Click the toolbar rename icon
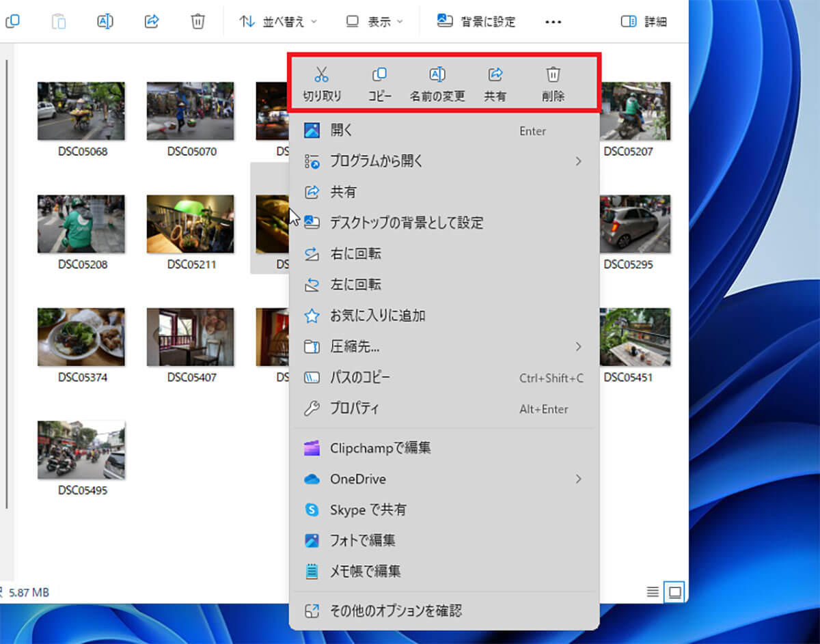Viewport: 820px width, 644px height. coord(105,21)
